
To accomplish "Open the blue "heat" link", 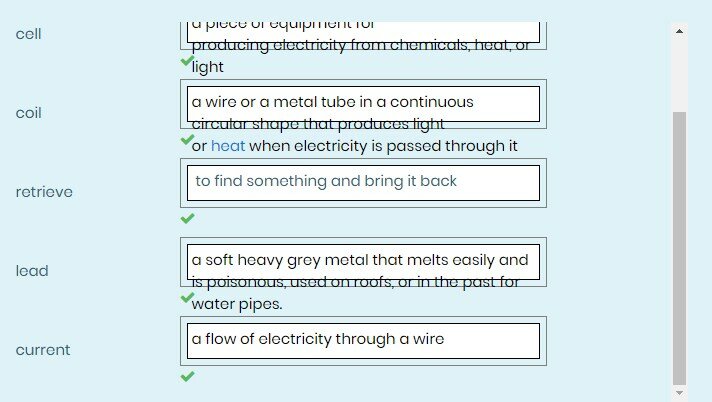I will tap(228, 146).
